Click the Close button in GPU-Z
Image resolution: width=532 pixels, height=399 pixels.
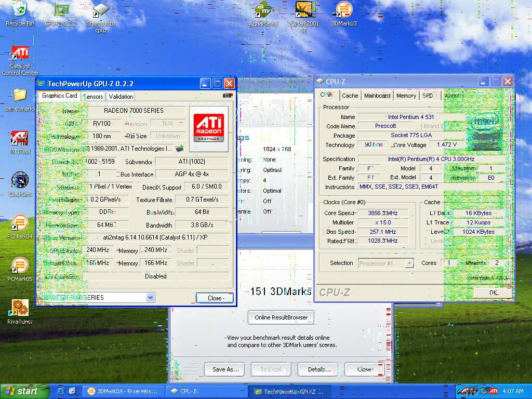(215, 298)
